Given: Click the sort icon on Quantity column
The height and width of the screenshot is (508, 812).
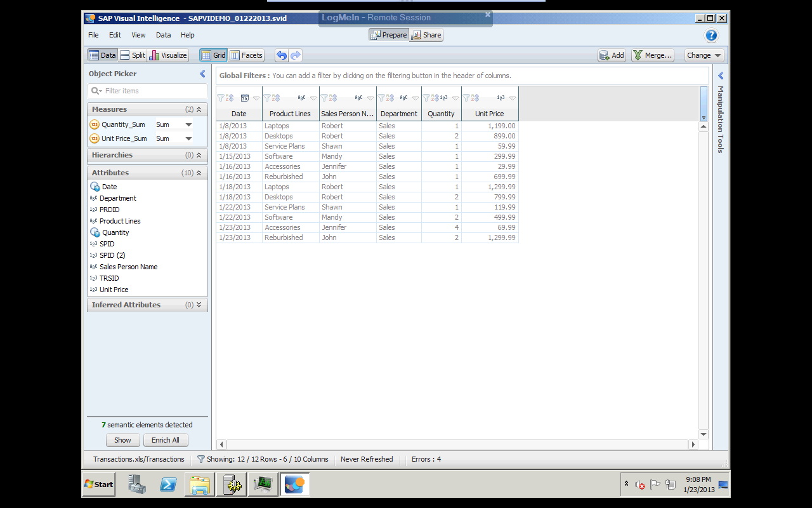Looking at the screenshot, I should coord(435,98).
